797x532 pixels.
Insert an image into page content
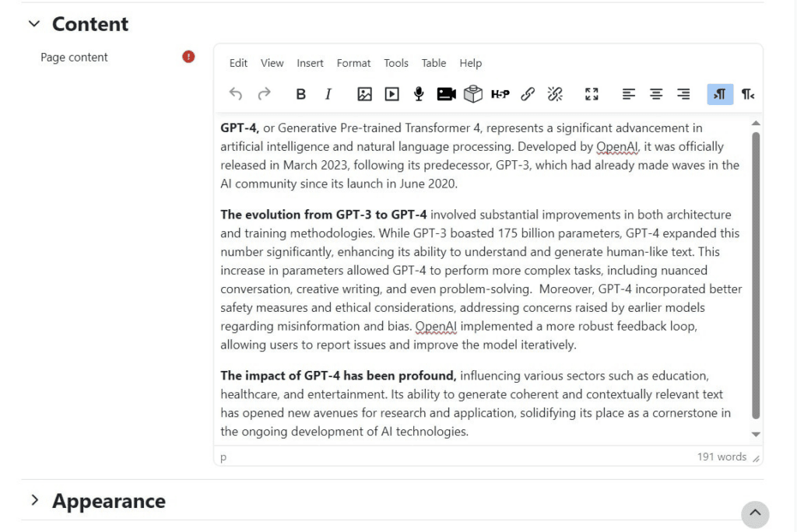[364, 94]
